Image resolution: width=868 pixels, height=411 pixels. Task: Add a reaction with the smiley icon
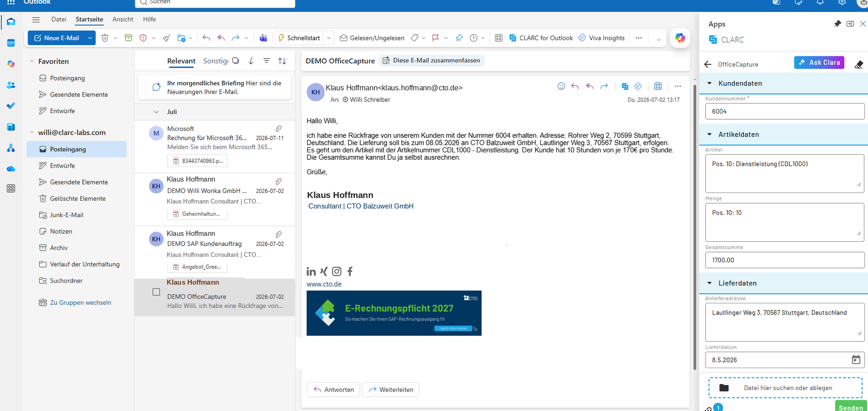[561, 86]
